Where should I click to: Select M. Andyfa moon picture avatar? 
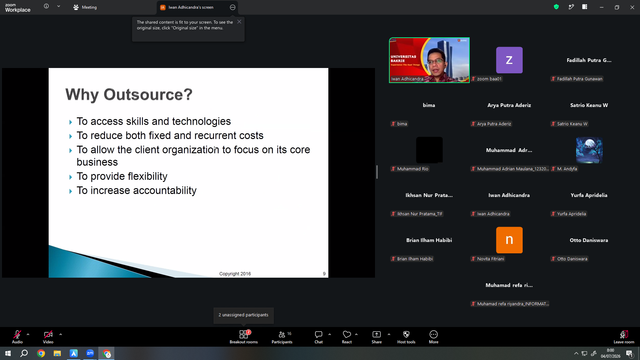coord(589,150)
